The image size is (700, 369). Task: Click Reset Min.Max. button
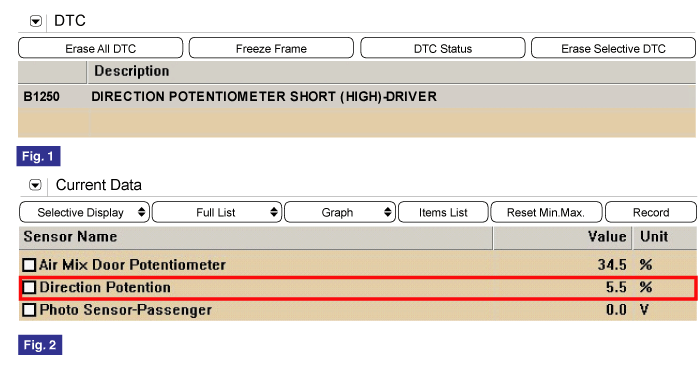(546, 212)
